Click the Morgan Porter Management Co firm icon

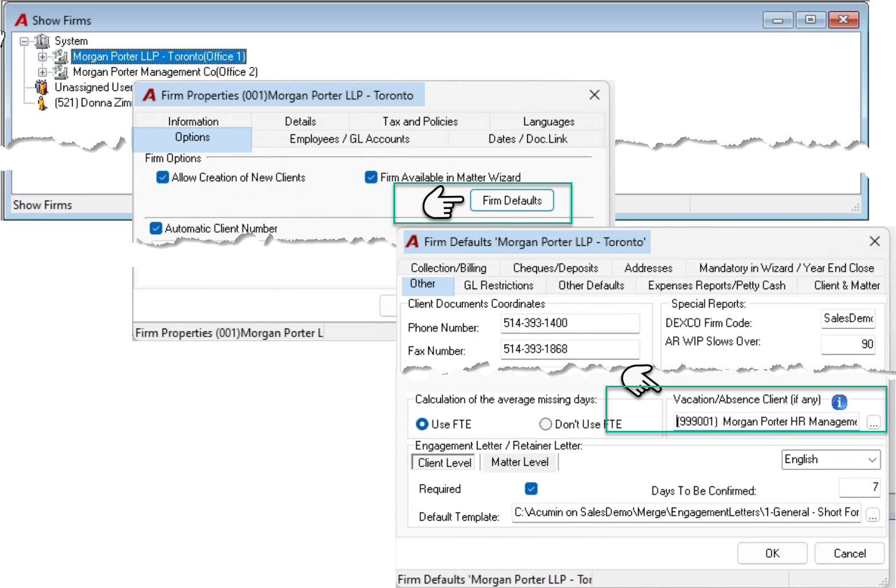click(x=61, y=72)
